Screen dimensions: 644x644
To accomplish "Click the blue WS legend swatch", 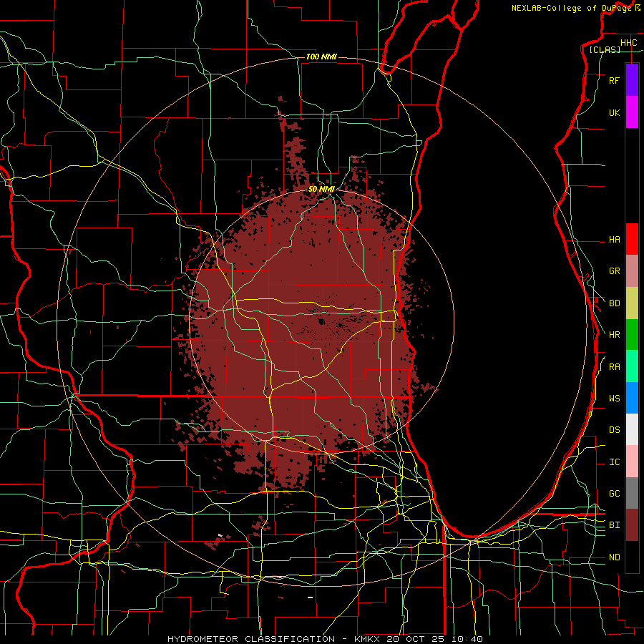I will click(x=632, y=398).
